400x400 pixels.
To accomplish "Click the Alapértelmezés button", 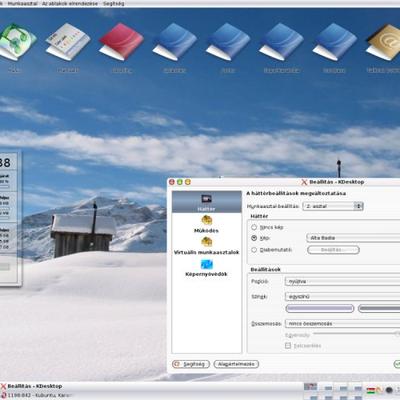I will (236, 364).
